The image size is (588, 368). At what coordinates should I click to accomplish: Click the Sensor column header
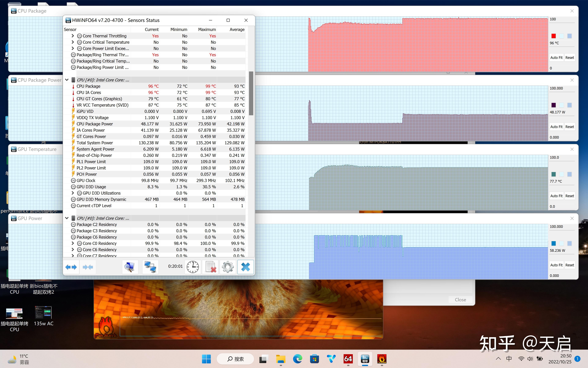(x=97, y=29)
